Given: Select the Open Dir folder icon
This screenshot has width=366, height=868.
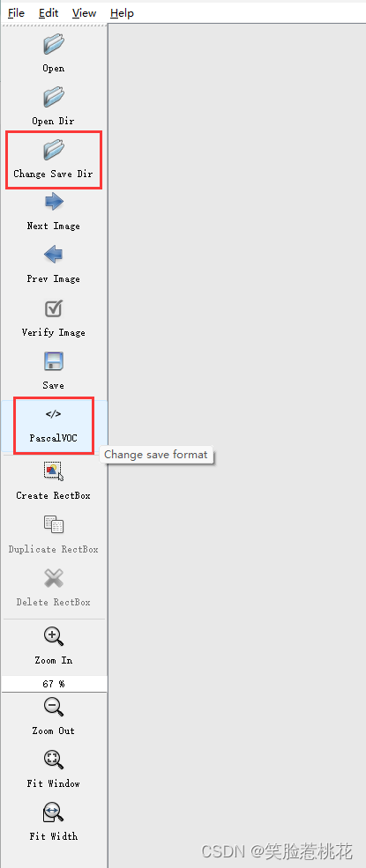Looking at the screenshot, I should click(54, 97).
